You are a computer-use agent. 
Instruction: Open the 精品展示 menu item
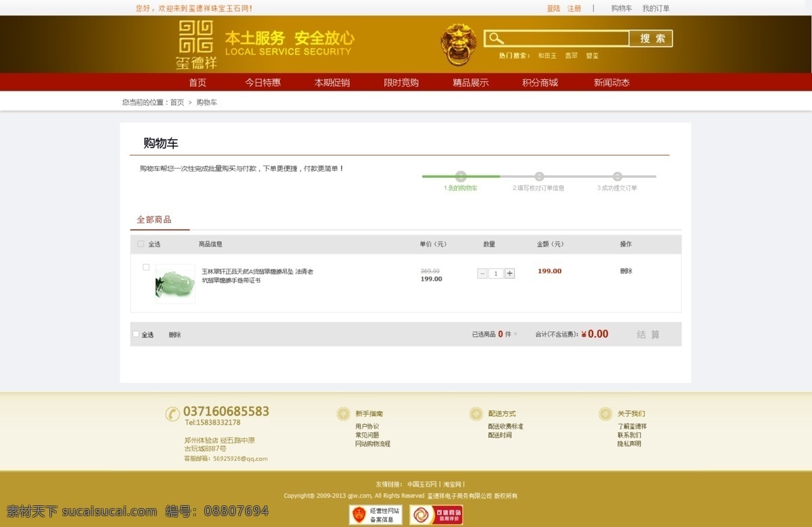(471, 83)
